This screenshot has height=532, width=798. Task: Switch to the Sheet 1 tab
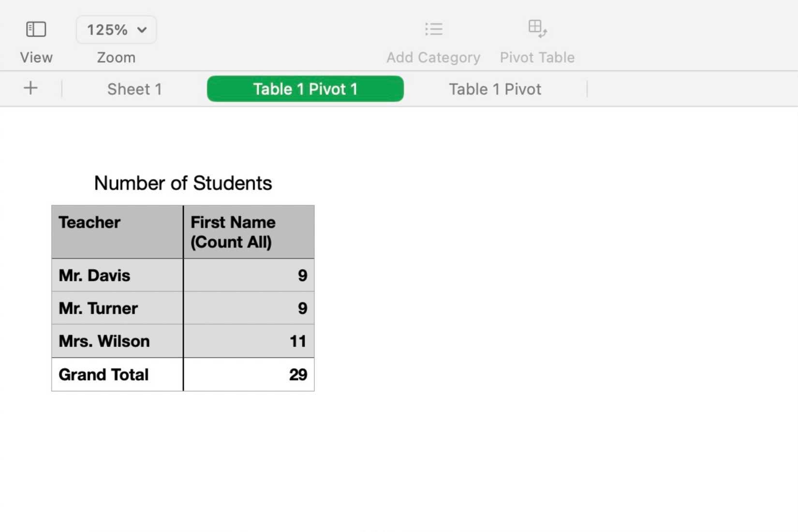coord(134,89)
